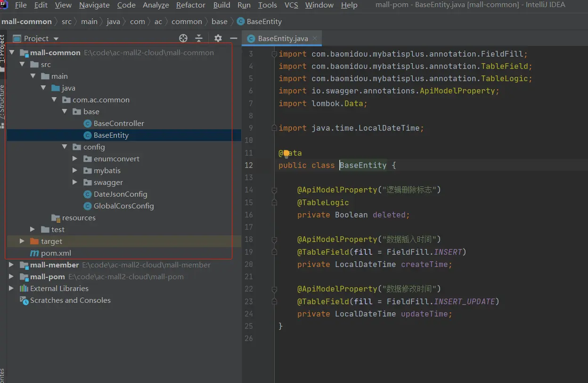Click the BaseEntity class icon in breadcrumb

241,22
